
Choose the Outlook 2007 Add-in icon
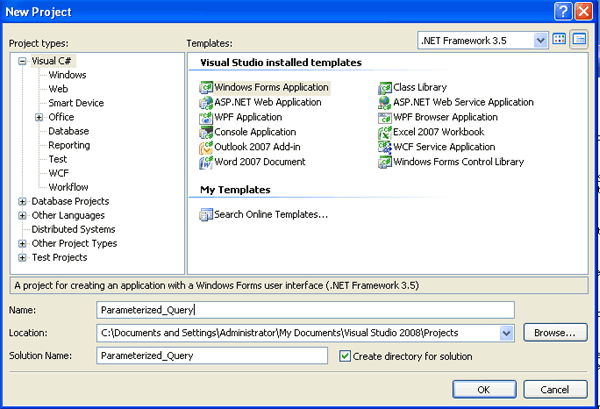click(206, 147)
